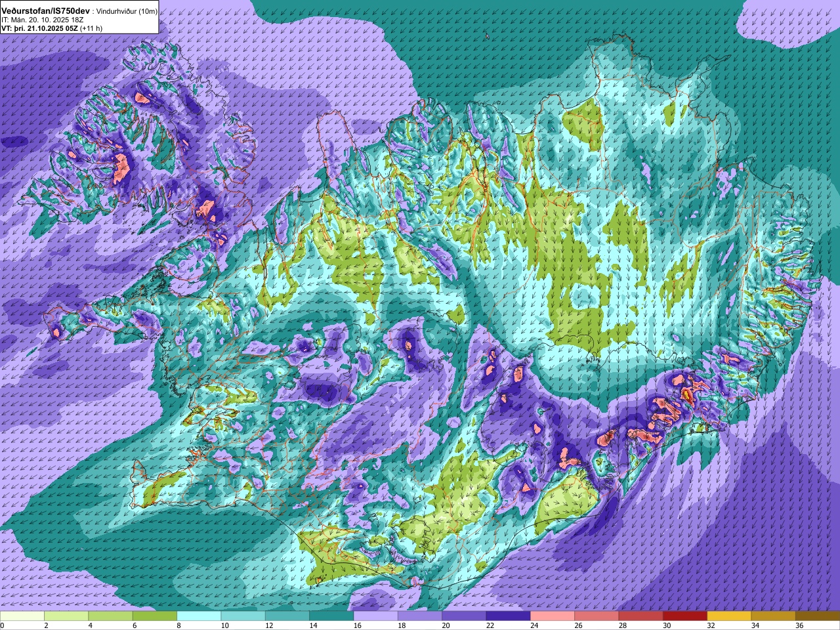Click the 2–4 light green legend swatch
Image resolution: width=840 pixels, height=630 pixels.
[66, 616]
